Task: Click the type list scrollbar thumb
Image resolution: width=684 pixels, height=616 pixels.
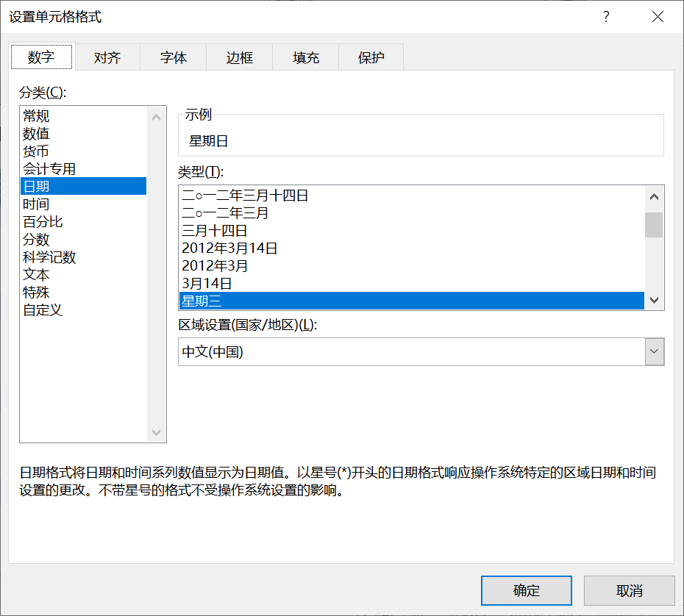Action: pyautogui.click(x=654, y=225)
